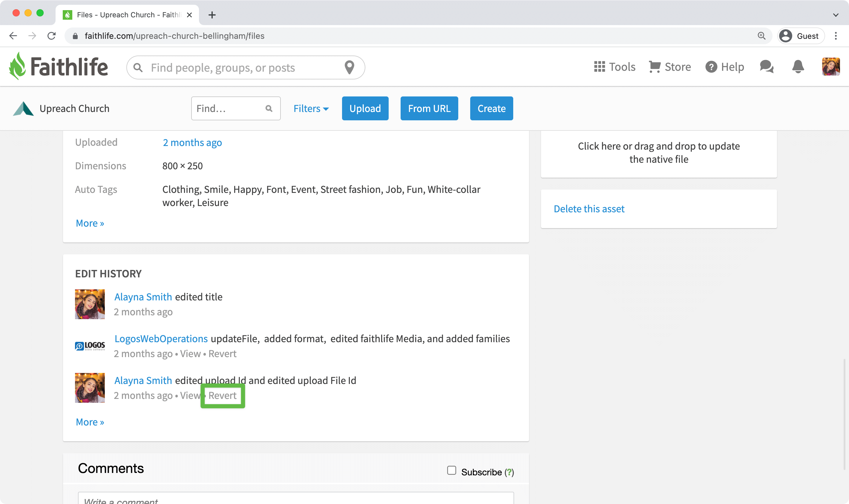Click the Comments heading
The image size is (849, 504).
click(111, 468)
